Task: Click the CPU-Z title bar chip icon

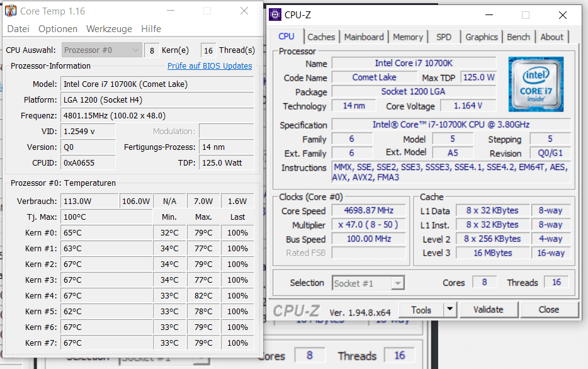Action: 275,15
